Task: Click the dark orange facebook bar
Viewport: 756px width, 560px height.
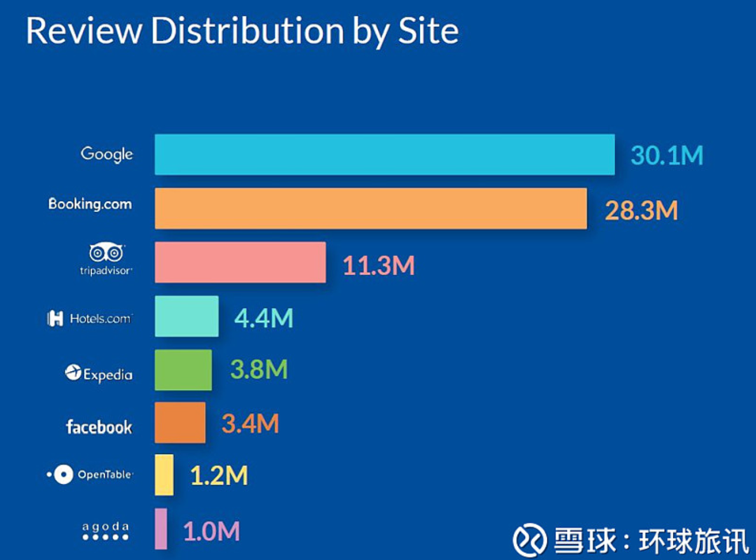Action: (x=180, y=423)
